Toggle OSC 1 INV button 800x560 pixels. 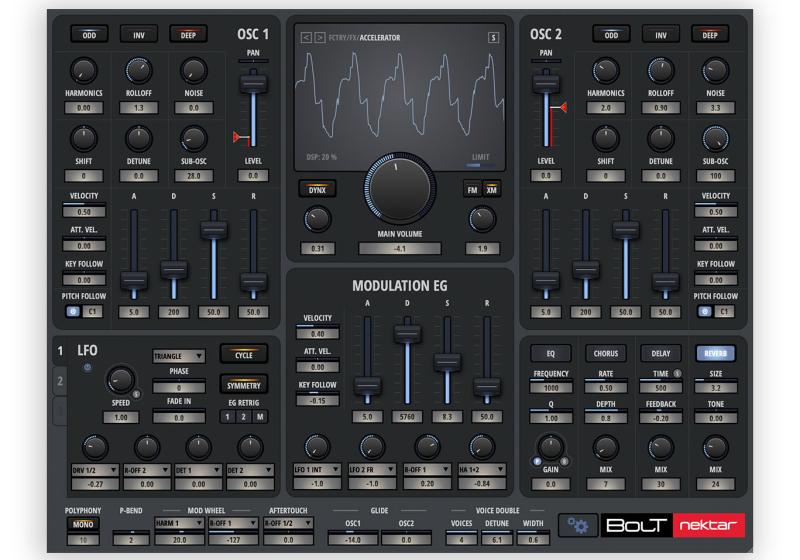click(x=139, y=35)
